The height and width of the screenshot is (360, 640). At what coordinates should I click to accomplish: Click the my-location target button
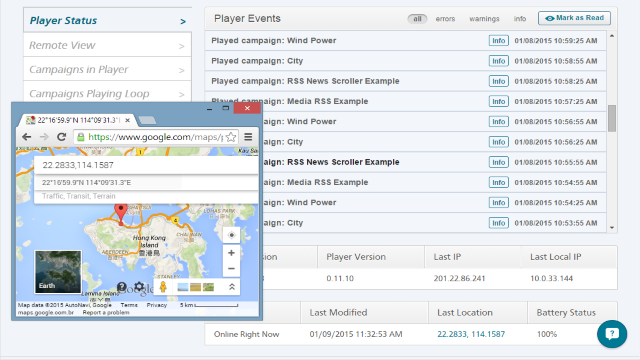[231, 235]
